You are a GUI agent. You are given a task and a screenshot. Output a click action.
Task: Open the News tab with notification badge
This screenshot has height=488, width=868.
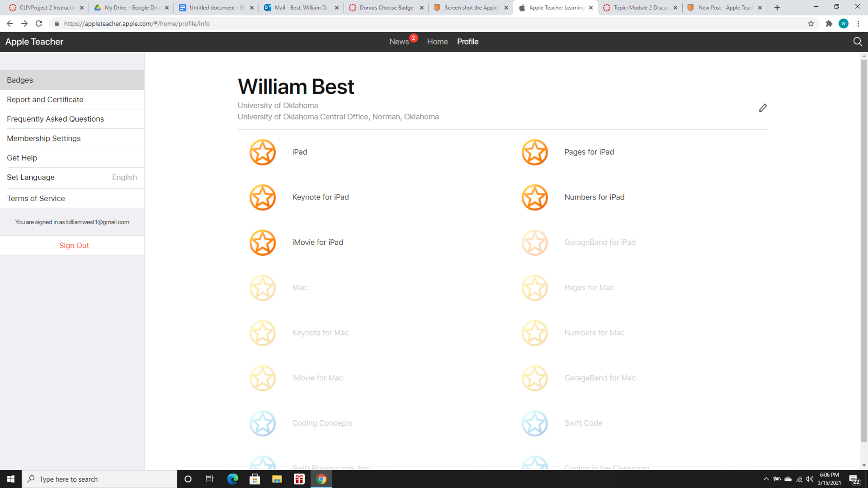tap(399, 42)
